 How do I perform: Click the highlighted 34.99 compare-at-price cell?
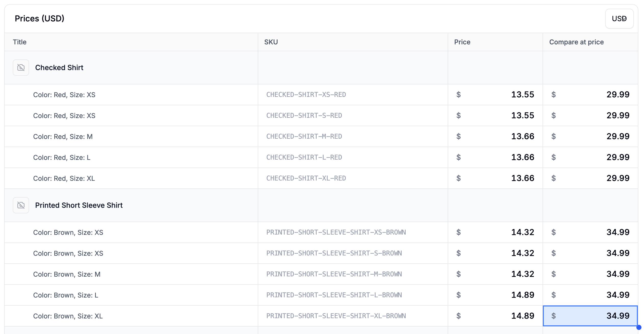591,316
